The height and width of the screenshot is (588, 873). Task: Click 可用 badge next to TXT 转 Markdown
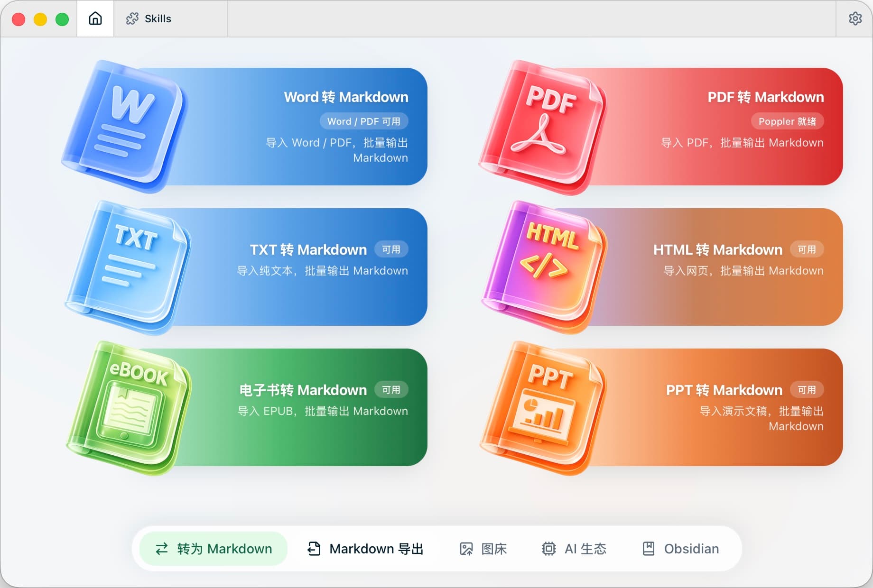391,249
